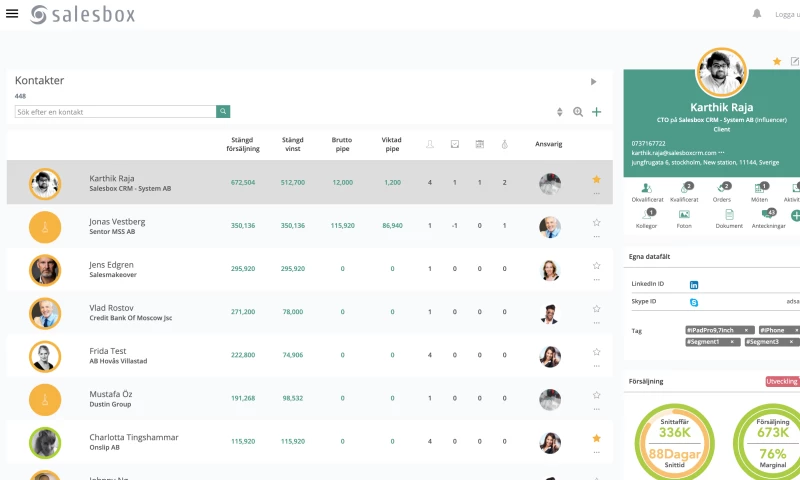Click Frida Test's stängd försäljning value 222,800
Image resolution: width=800 pixels, height=480 pixels.
point(243,355)
